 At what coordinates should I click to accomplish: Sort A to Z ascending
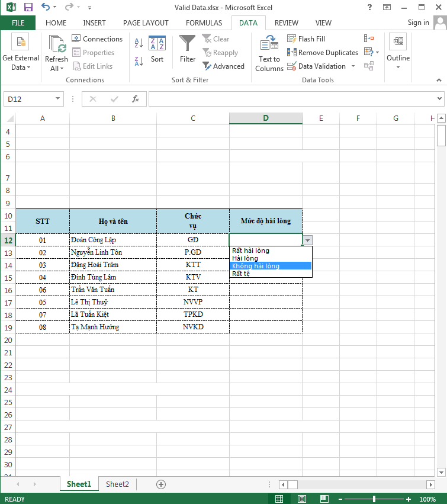[139, 42]
